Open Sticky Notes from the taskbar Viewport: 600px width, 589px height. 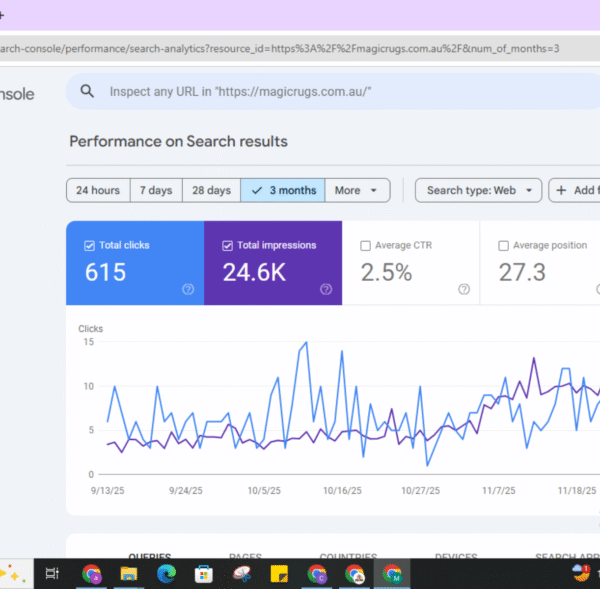coord(280,574)
